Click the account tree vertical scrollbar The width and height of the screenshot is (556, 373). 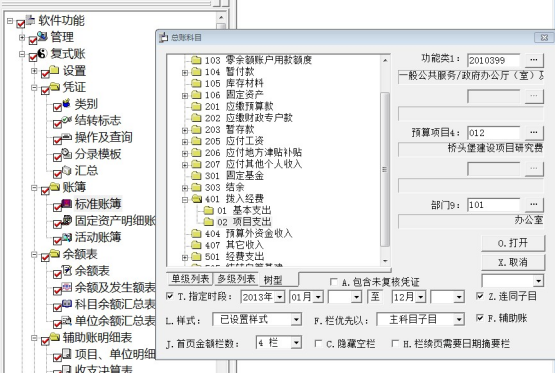pyautogui.click(x=385, y=169)
